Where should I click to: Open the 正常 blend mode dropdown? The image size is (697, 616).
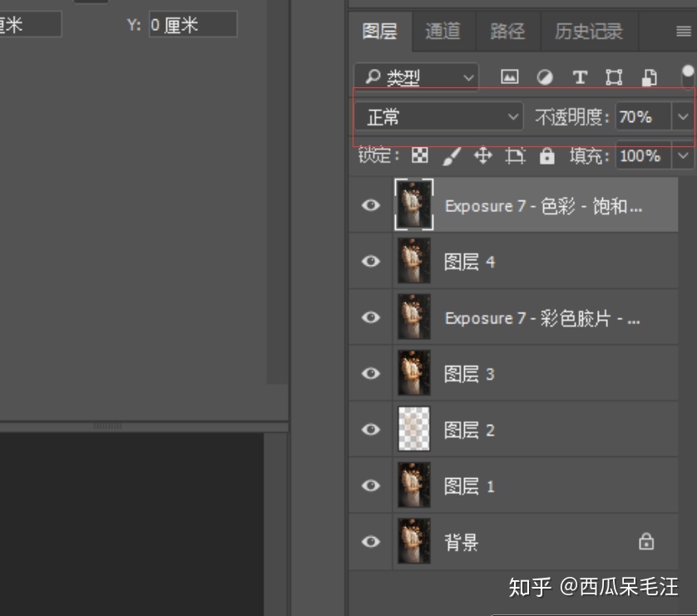click(x=438, y=117)
